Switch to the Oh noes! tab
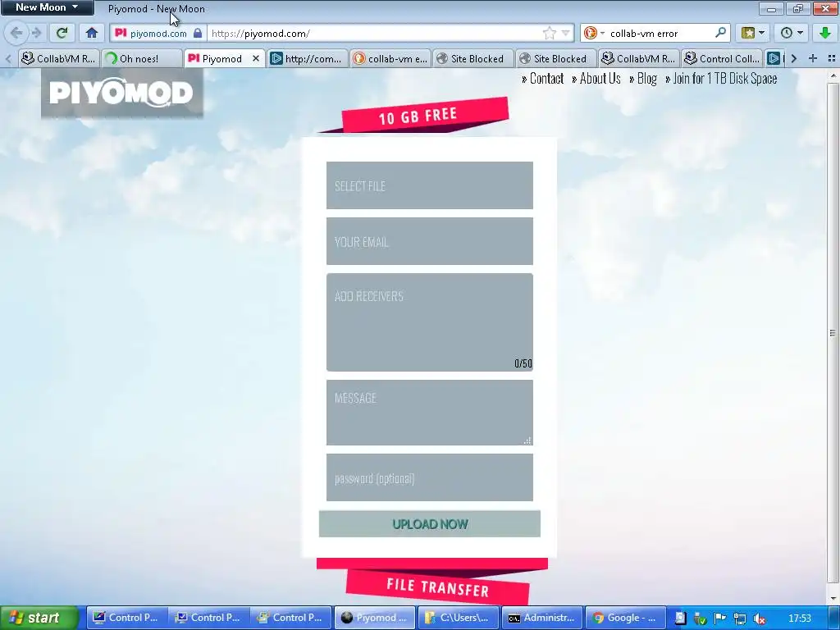This screenshot has height=630, width=840. (x=141, y=58)
